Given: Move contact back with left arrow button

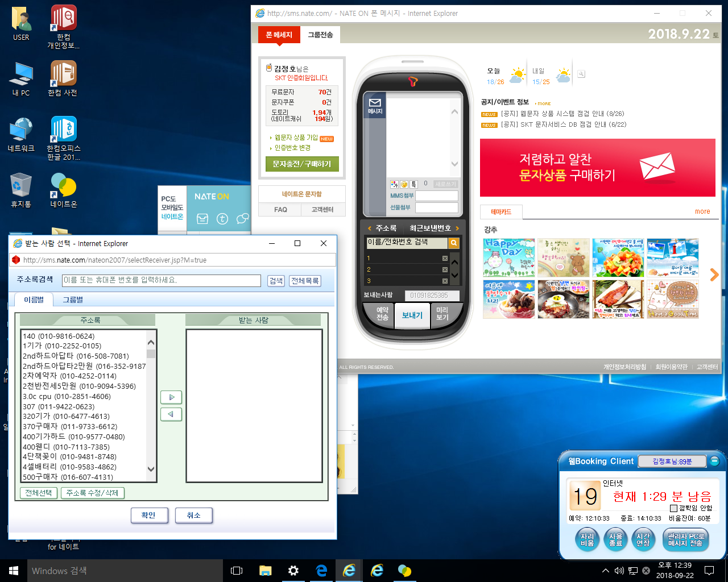Looking at the screenshot, I should tap(171, 414).
